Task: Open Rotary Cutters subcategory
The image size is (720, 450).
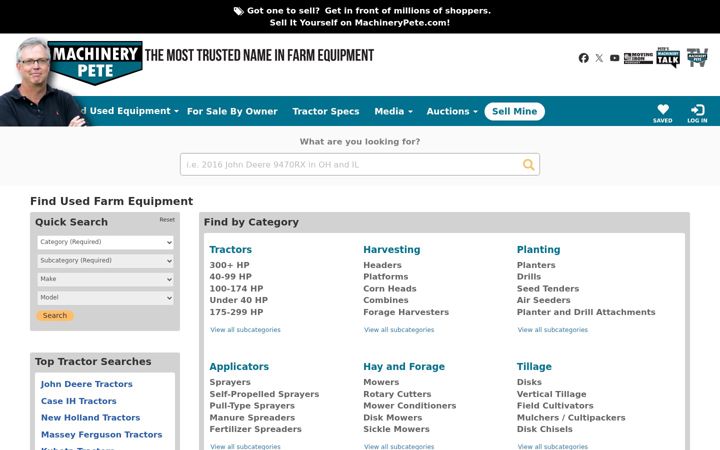Action: [397, 394]
